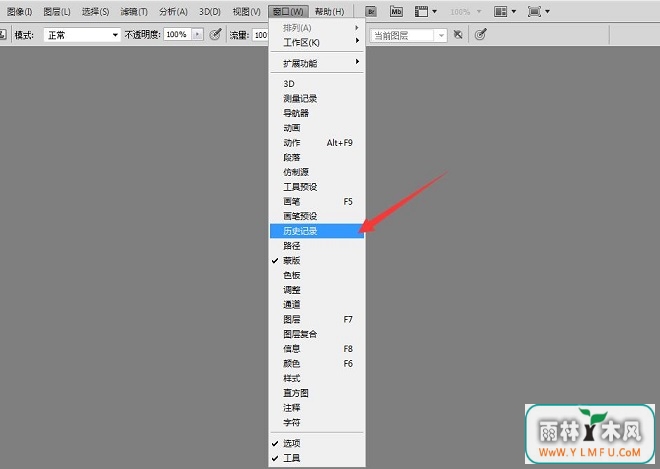
Task: Click the ignore adjustment layers icon
Action: [x=458, y=35]
